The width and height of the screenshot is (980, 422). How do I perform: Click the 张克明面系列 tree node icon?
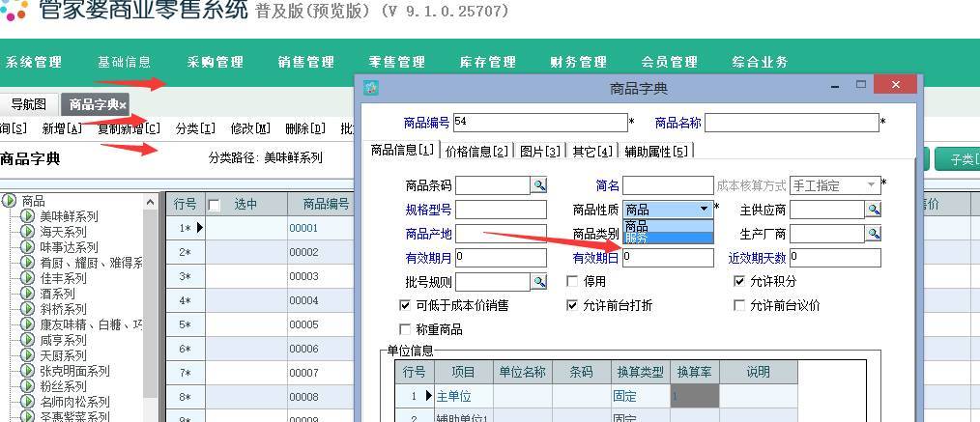click(27, 370)
